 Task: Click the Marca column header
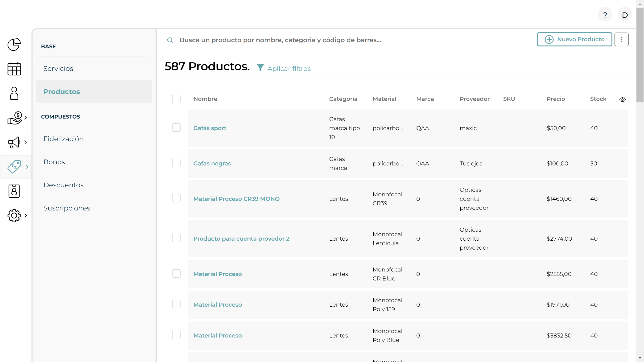click(425, 99)
